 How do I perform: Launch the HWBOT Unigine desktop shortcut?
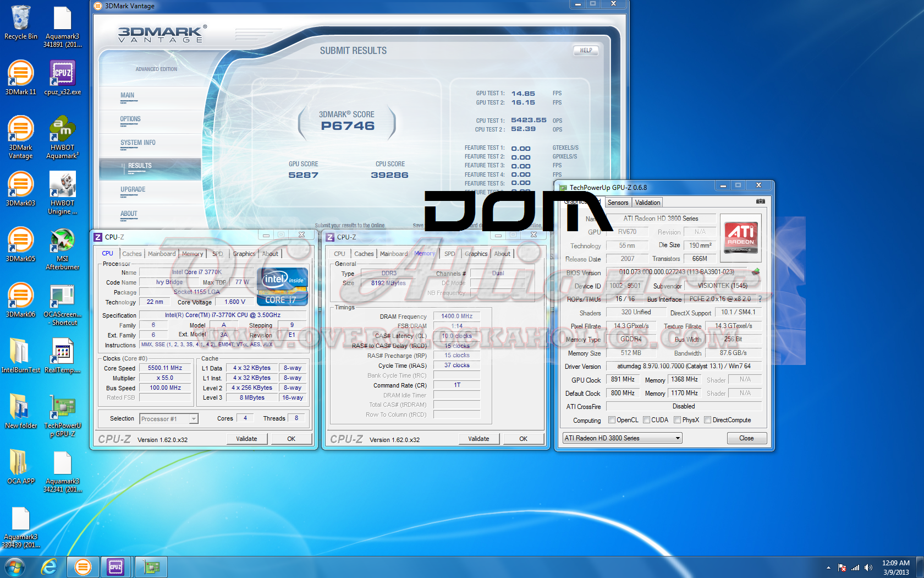pyautogui.click(x=62, y=193)
